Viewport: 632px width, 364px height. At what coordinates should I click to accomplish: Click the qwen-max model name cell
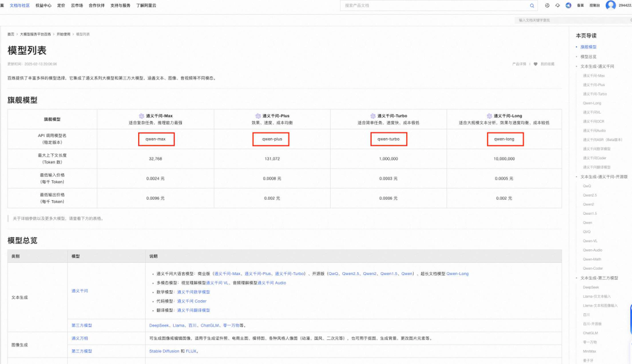[156, 139]
